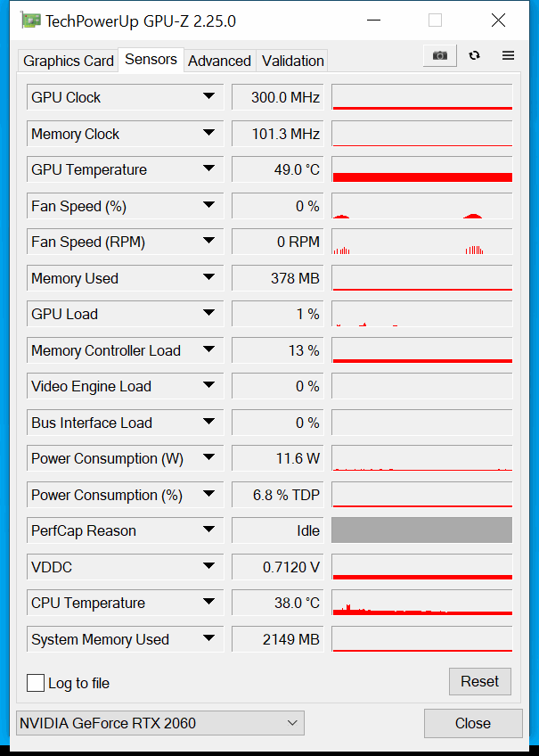Click the gray PerfCap Reason bar
Image resolution: width=539 pixels, height=756 pixels.
tap(422, 530)
